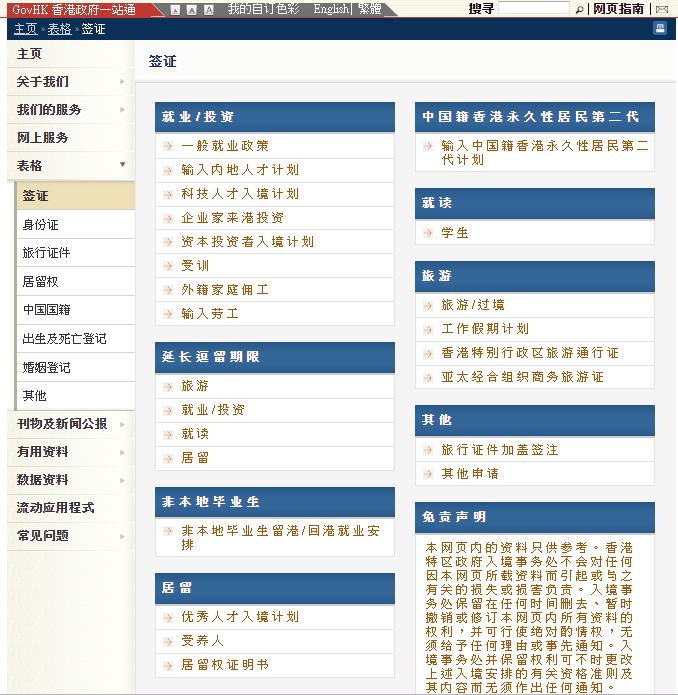Collapse the 表格 menu arrow
The height and width of the screenshot is (695, 678).
pyautogui.click(x=122, y=165)
